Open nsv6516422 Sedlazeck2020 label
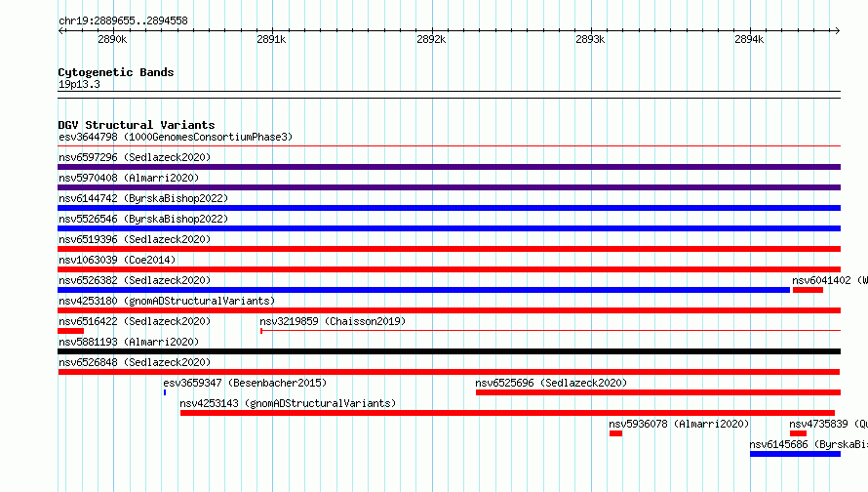This screenshot has width=868, height=492. coord(135,321)
